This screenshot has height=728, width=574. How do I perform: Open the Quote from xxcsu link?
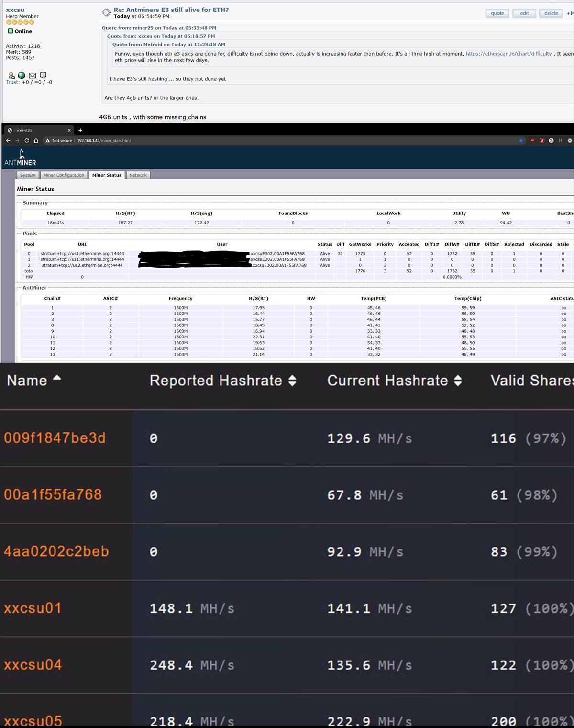click(161, 36)
